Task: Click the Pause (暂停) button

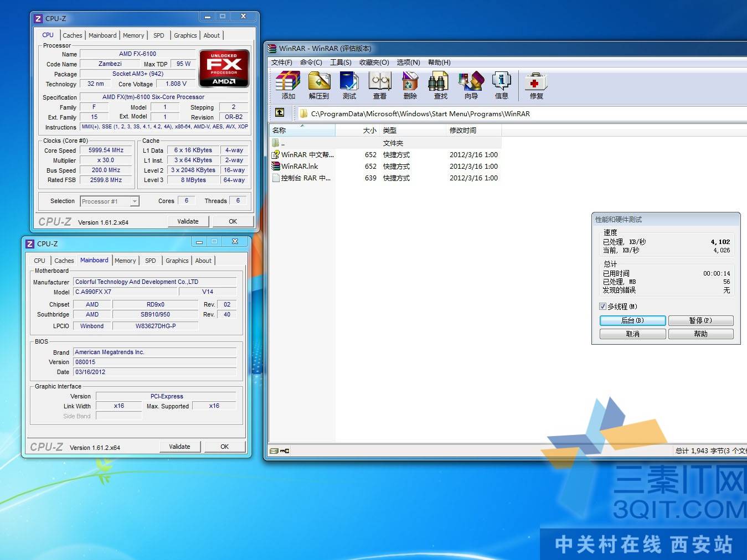Action: [700, 320]
